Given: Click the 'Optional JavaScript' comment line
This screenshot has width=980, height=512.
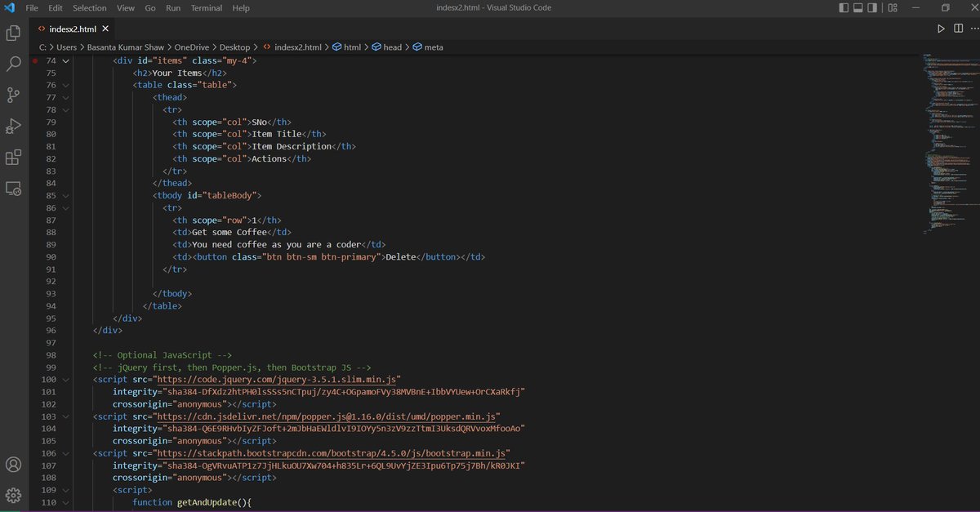Looking at the screenshot, I should pyautogui.click(x=163, y=355).
